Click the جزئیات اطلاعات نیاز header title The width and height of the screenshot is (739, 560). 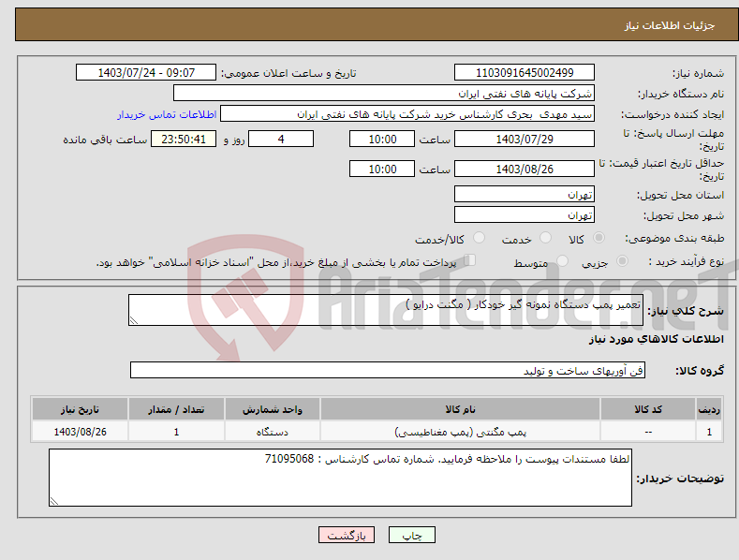click(670, 25)
